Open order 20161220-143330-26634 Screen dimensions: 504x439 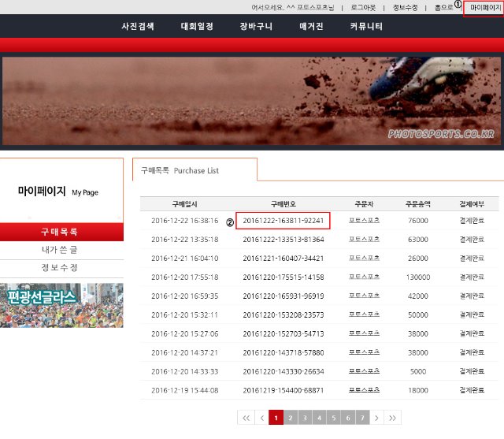pos(283,371)
